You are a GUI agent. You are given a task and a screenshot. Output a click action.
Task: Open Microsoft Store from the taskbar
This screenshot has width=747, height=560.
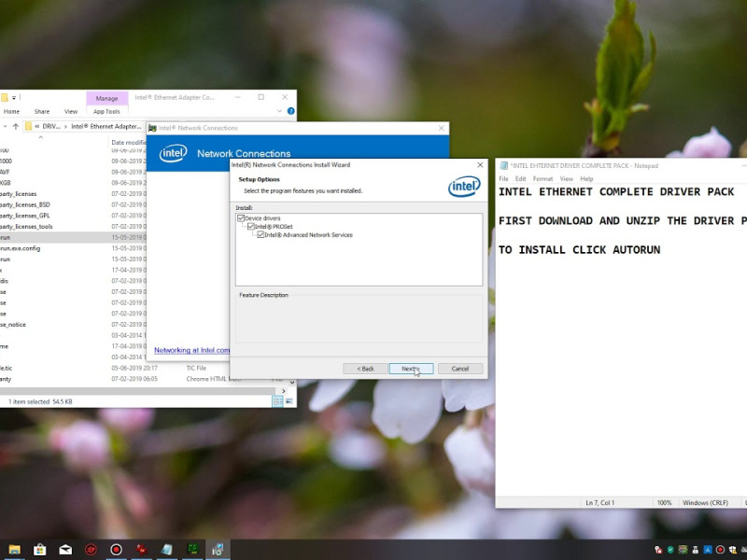click(x=39, y=550)
